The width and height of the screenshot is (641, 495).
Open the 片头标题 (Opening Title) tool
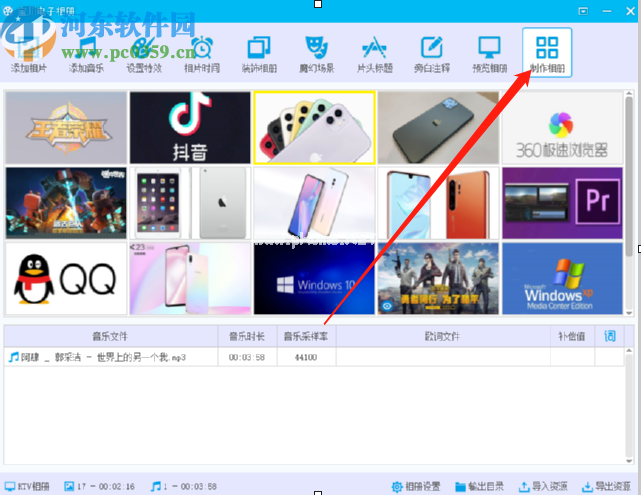pyautogui.click(x=374, y=54)
